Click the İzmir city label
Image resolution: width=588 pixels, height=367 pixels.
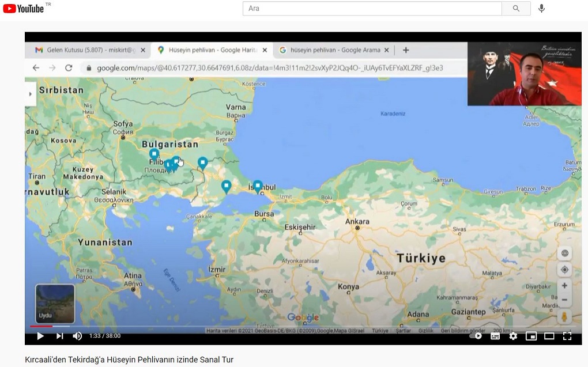[217, 269]
